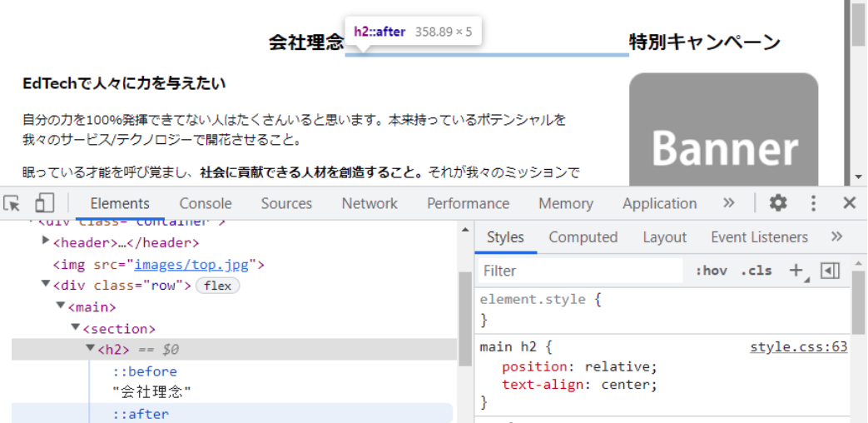Open the DevTools three-dot menu
Viewport: 868px width, 423px height.
(x=812, y=203)
